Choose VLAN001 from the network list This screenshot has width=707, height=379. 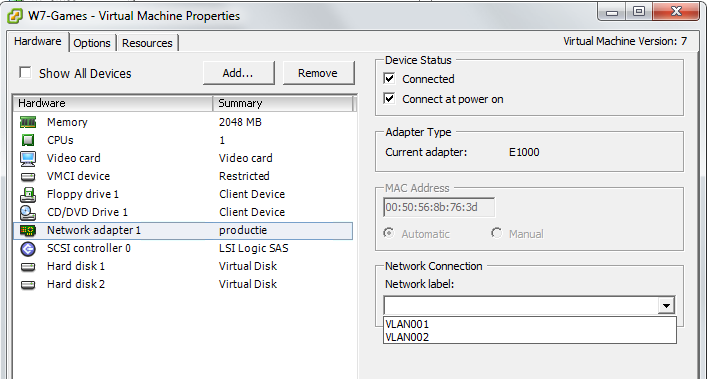[x=530, y=324]
